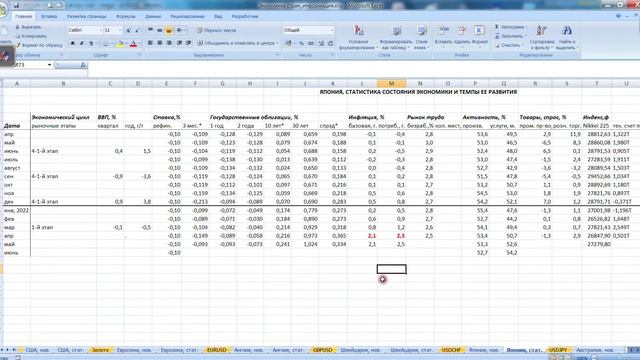Open the Разметка страницы ribbon tab
640x360 pixels.
click(87, 16)
